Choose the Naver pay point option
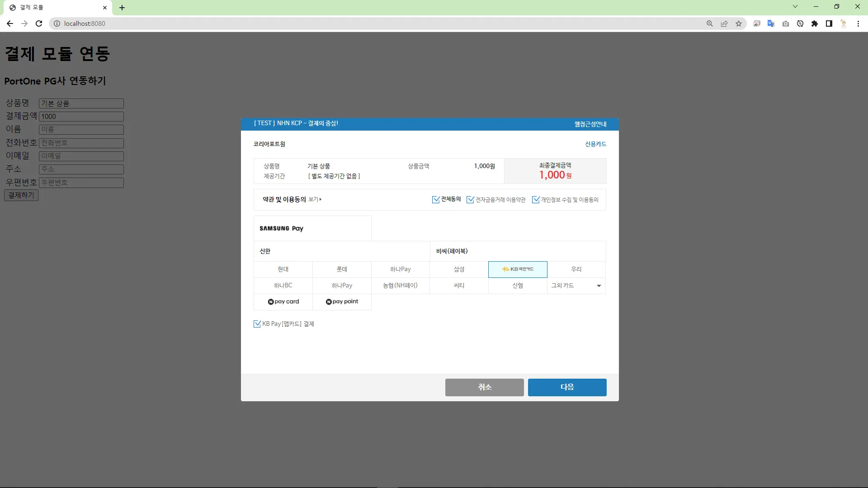The height and width of the screenshot is (488, 868). tap(342, 302)
